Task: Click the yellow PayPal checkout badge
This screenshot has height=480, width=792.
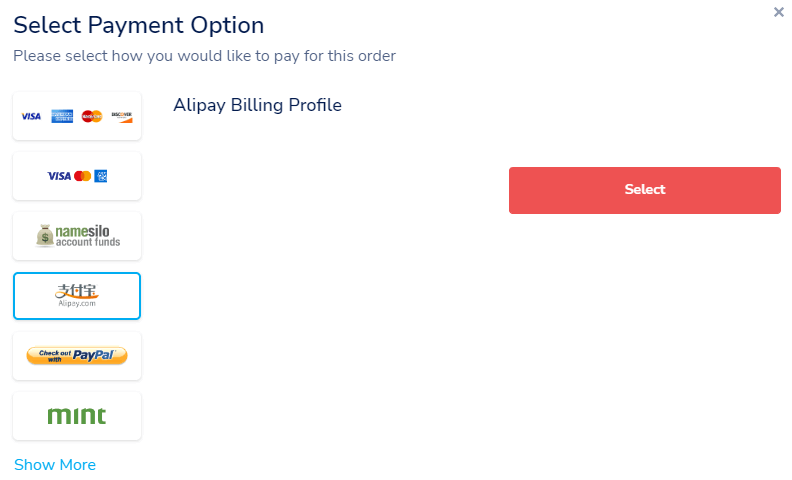Action: (77, 356)
